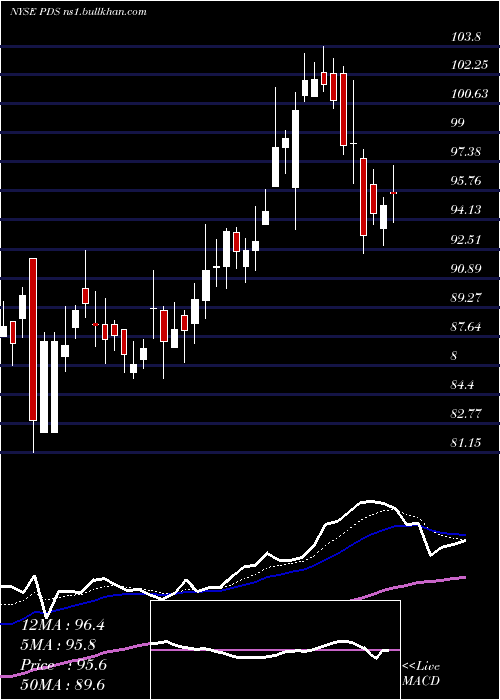Click the Live MACD label
The width and height of the screenshot is (500, 700).
(421, 673)
